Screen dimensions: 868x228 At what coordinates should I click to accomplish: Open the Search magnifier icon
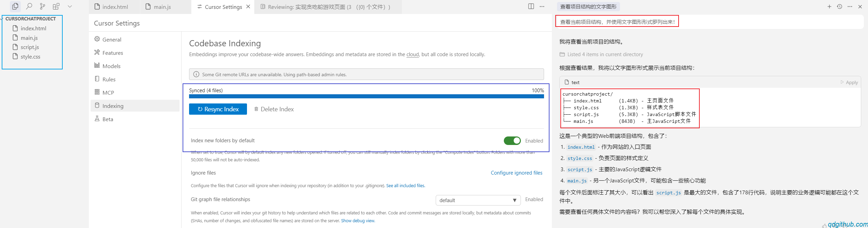(29, 6)
